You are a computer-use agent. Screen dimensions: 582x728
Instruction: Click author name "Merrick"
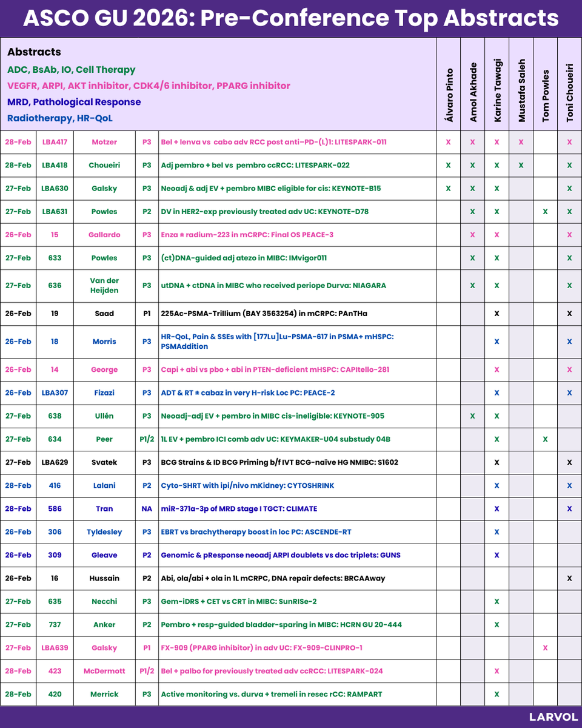(x=104, y=694)
